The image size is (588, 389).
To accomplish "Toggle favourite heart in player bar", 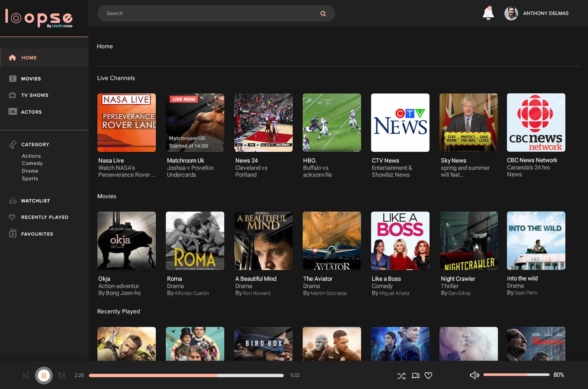I will 428,376.
